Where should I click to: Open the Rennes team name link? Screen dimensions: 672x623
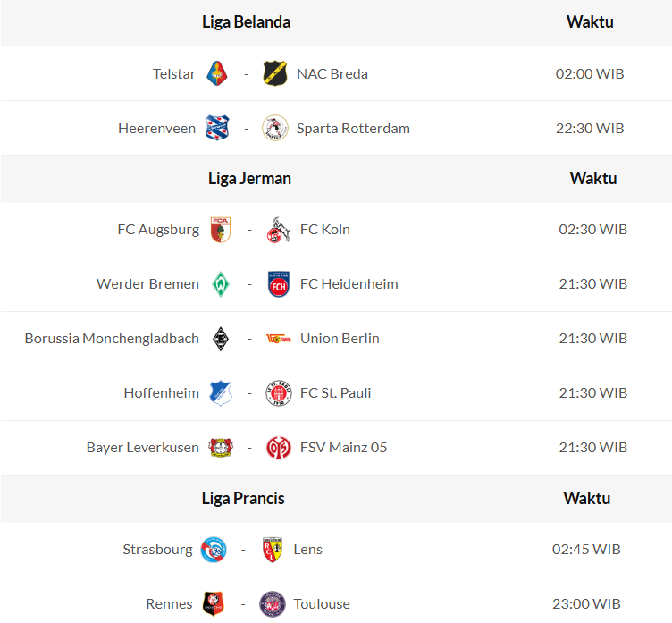169,604
